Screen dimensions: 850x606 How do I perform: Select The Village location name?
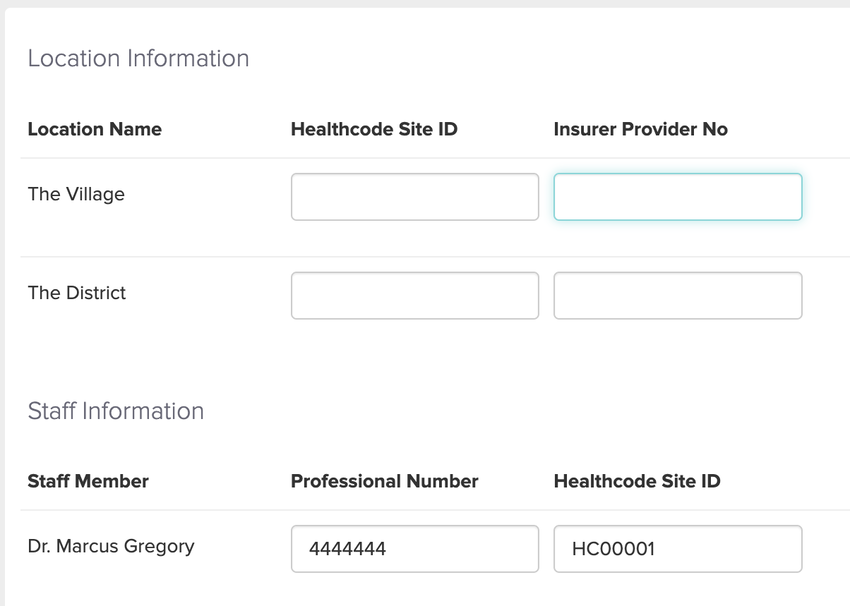[x=76, y=194]
